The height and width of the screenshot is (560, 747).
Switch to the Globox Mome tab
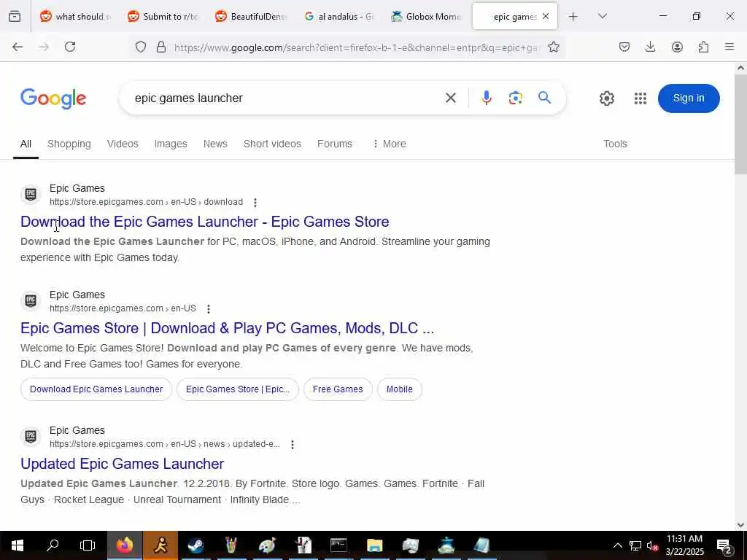click(425, 17)
